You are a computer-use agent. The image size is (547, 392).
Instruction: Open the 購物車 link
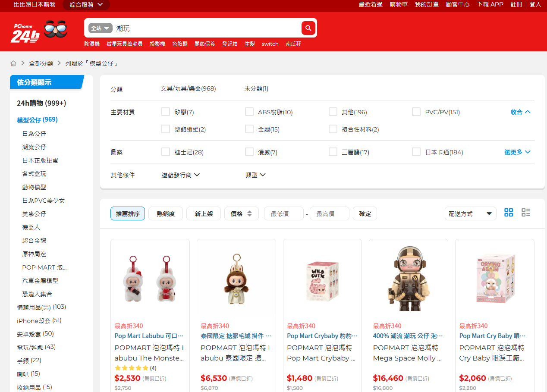tap(399, 4)
